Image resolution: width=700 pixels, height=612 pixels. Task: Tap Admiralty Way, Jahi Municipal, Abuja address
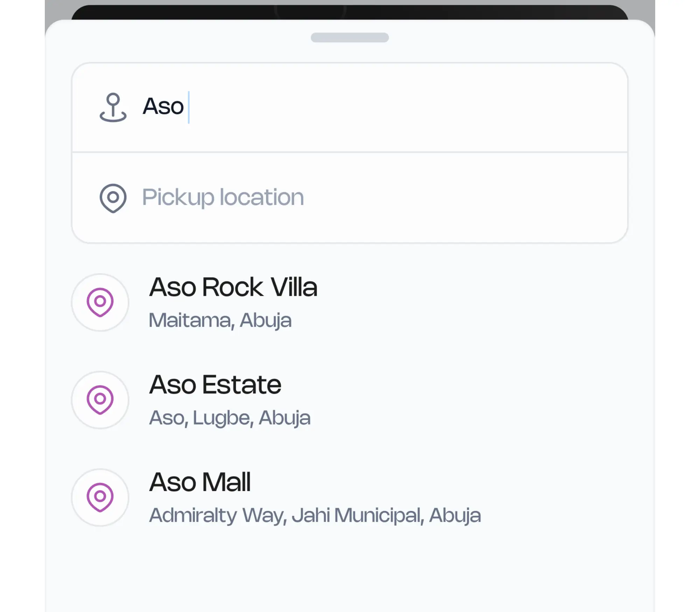pos(315,515)
